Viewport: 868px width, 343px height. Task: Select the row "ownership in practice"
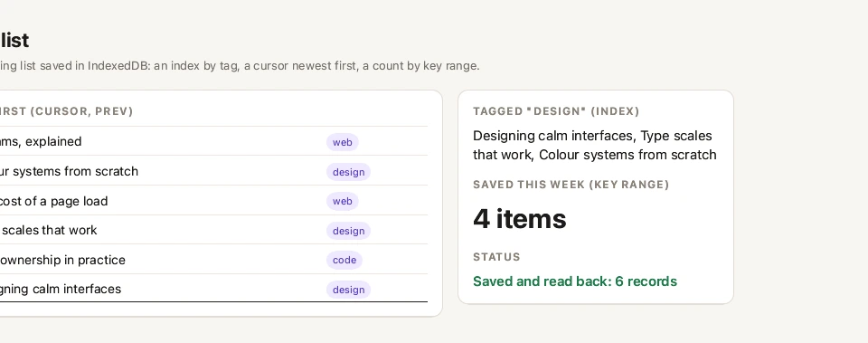[213, 259]
